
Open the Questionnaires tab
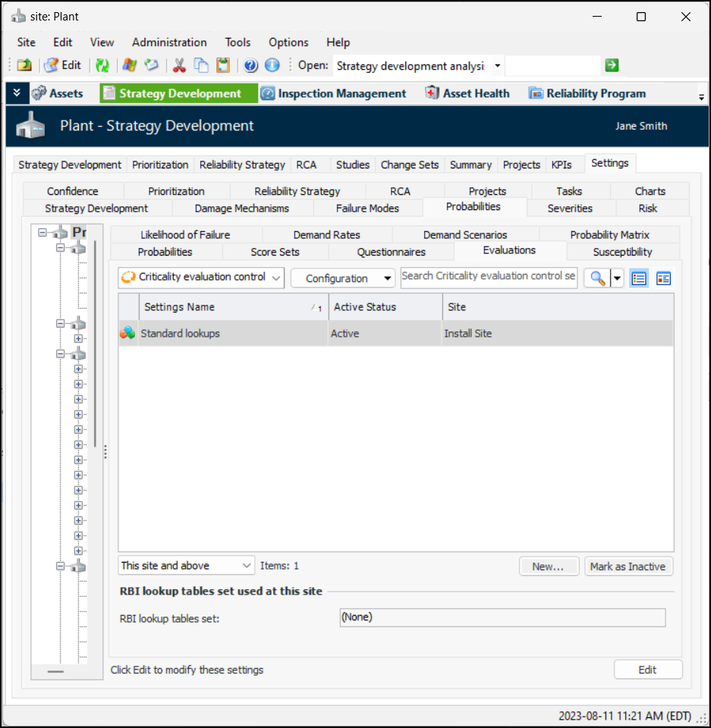pos(392,252)
